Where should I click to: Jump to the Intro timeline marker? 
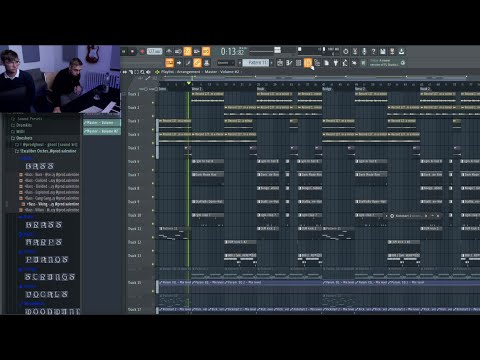pos(162,89)
